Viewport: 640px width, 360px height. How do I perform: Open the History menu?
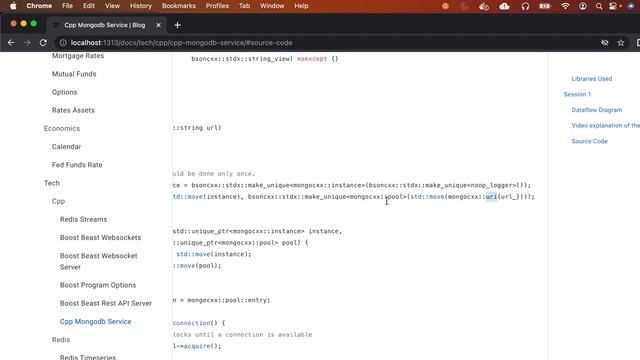tap(141, 6)
